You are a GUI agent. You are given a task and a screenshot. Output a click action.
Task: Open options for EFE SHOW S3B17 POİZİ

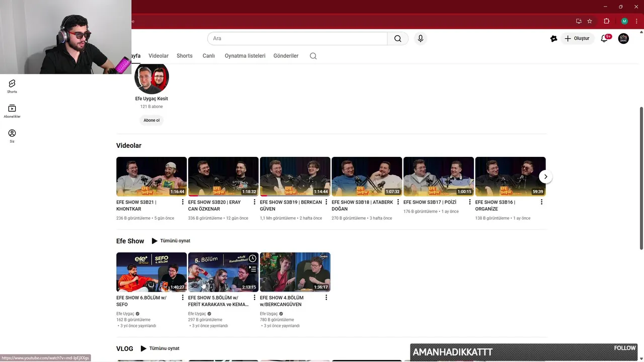pyautogui.click(x=470, y=202)
